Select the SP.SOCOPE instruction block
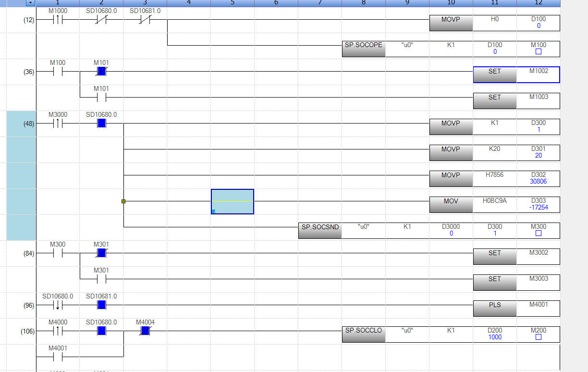This screenshot has width=588, height=372. [x=364, y=49]
